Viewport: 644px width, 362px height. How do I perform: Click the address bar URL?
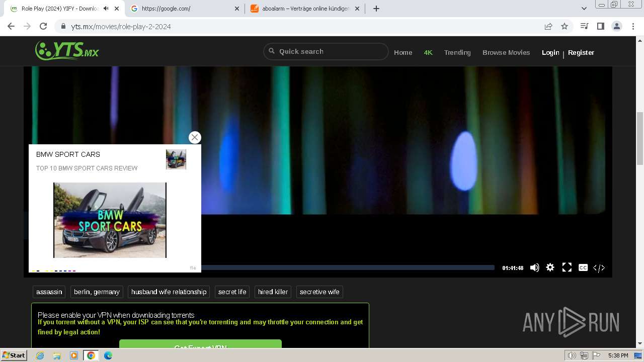(121, 27)
